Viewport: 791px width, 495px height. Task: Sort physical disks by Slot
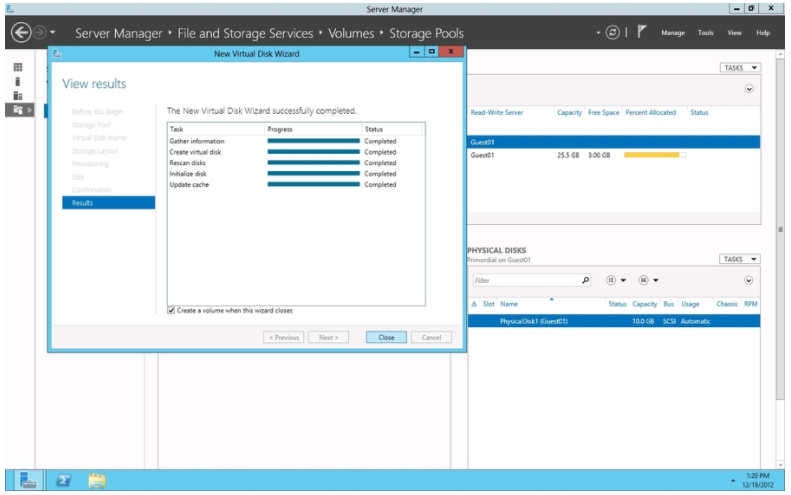coord(488,304)
